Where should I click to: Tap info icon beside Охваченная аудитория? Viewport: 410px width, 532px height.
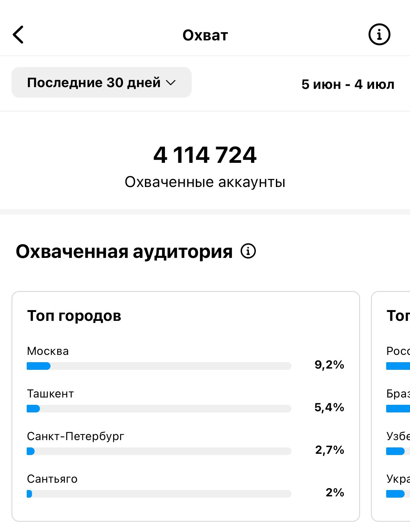248,251
